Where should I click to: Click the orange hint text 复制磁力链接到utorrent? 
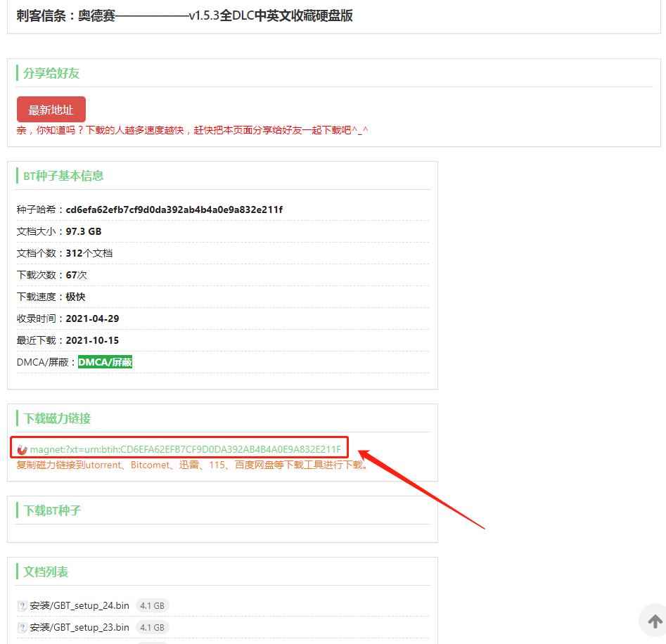193,465
